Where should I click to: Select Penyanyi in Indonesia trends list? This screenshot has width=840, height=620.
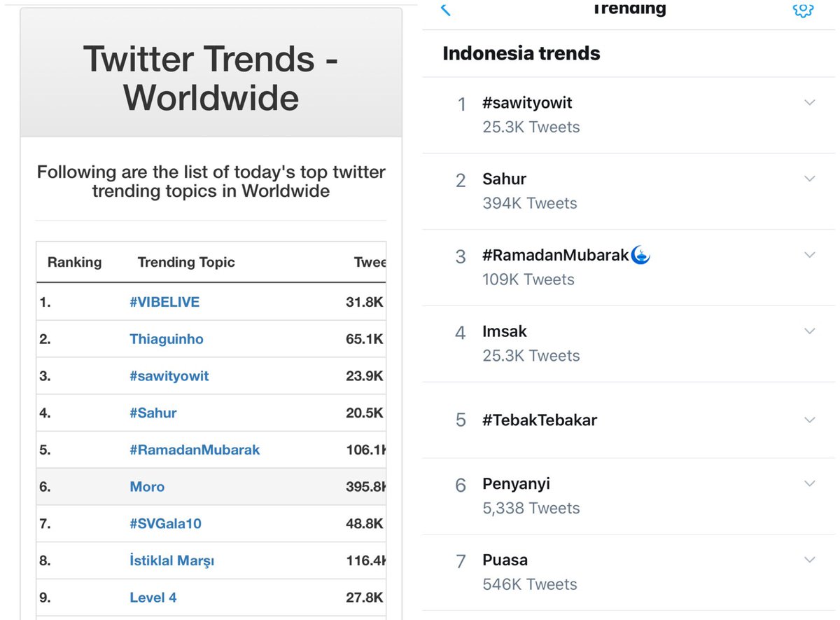(x=516, y=484)
